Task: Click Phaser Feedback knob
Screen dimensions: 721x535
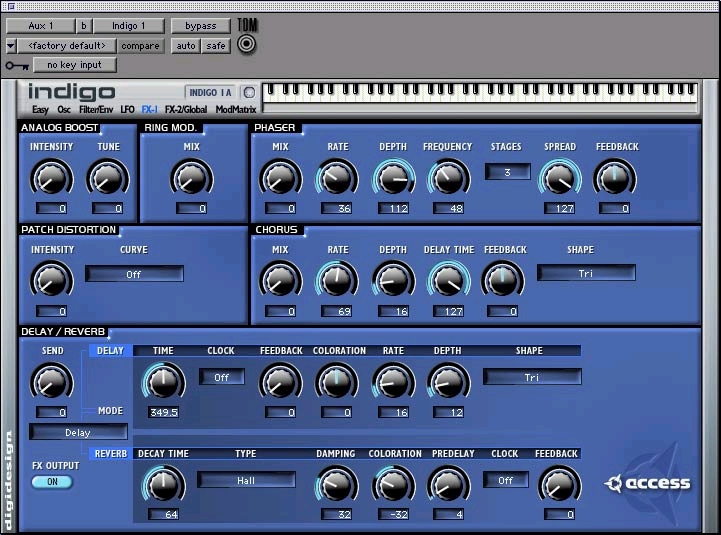Action: pyautogui.click(x=615, y=178)
